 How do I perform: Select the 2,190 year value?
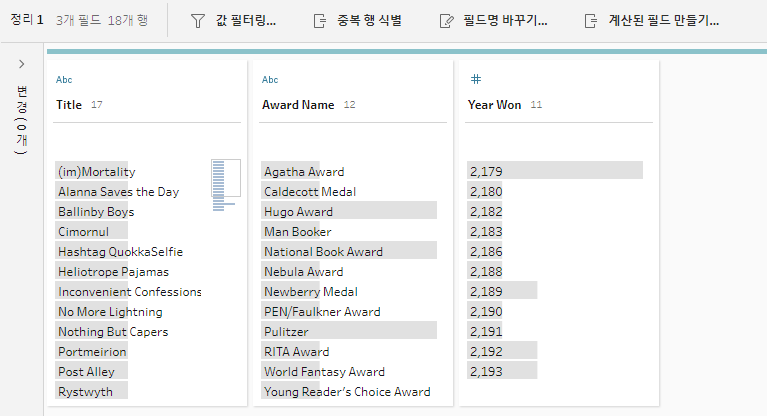486,312
